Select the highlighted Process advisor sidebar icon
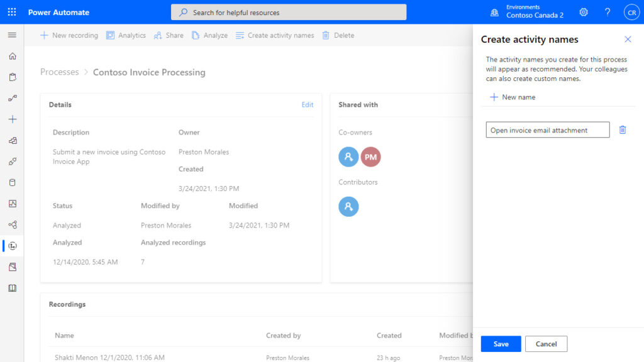The height and width of the screenshot is (362, 644). click(11, 245)
